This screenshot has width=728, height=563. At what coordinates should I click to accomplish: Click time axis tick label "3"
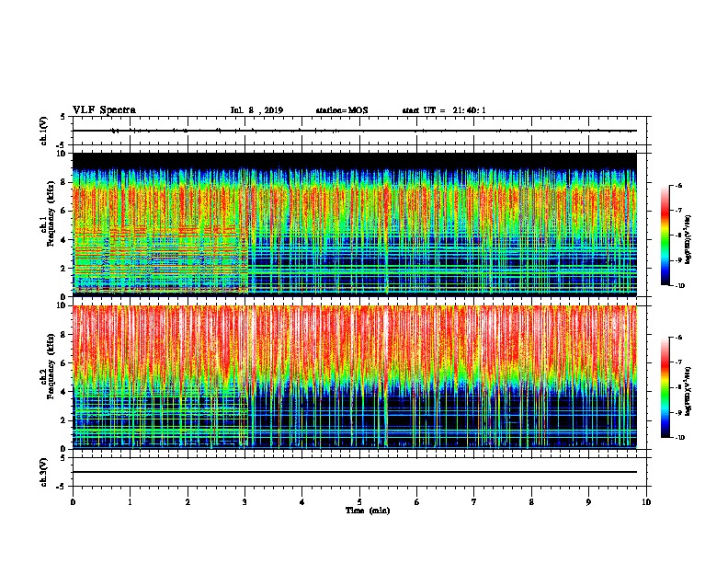(245, 502)
